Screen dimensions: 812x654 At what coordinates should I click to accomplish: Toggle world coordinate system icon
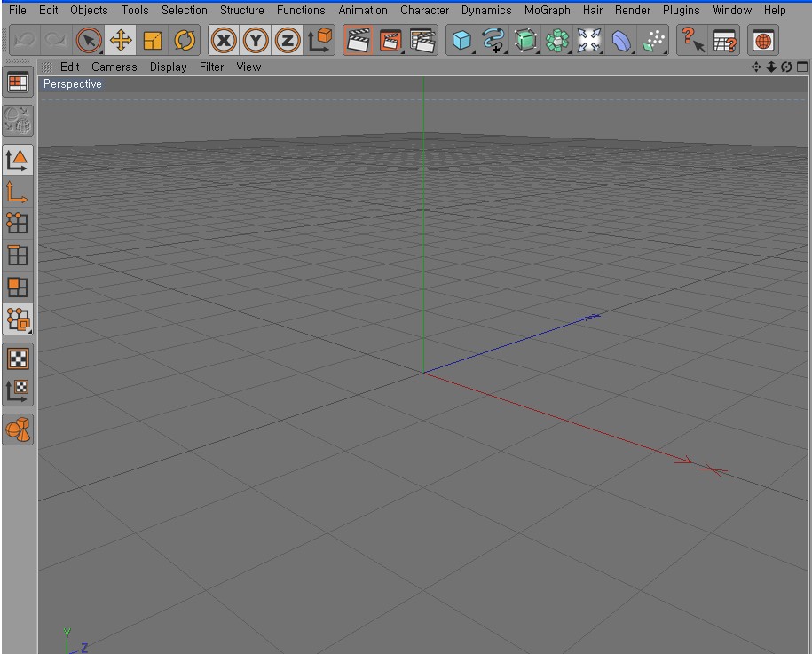pos(319,40)
